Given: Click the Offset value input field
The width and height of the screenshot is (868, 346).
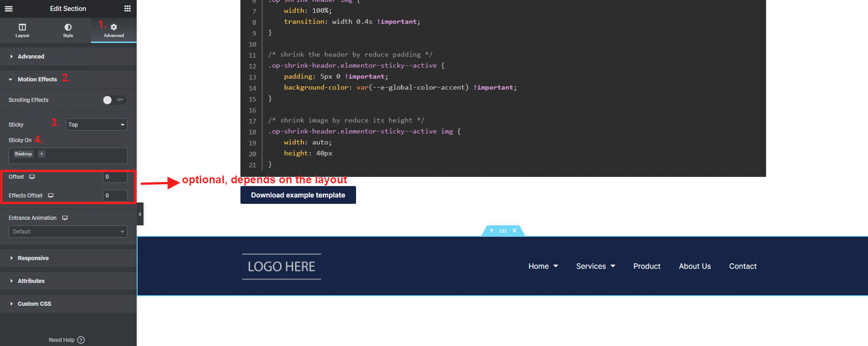Looking at the screenshot, I should (x=115, y=177).
